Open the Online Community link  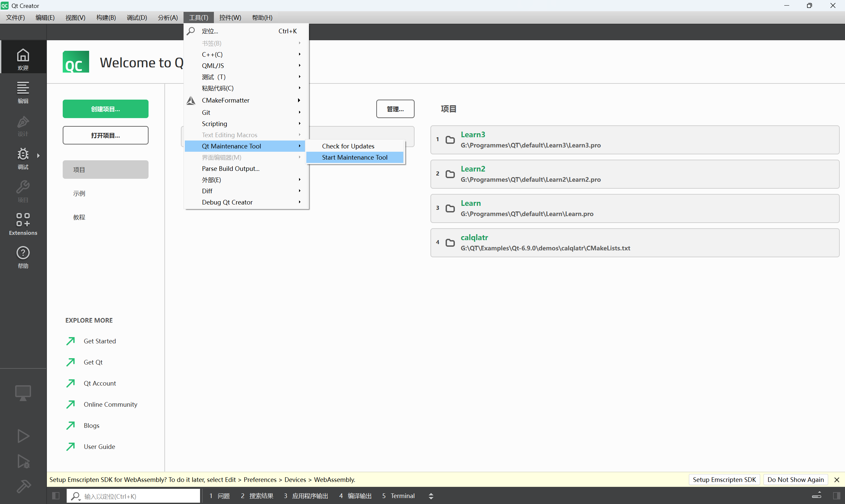[111, 404]
